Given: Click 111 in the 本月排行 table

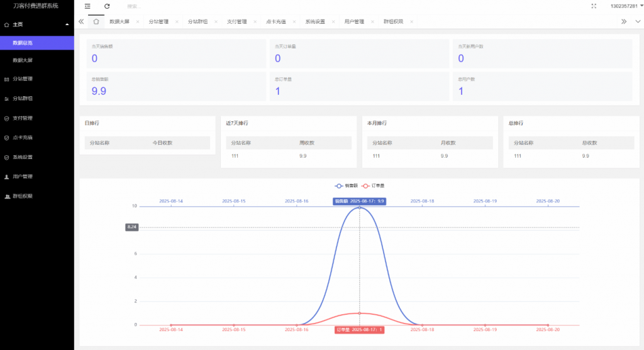Looking at the screenshot, I should pos(376,156).
